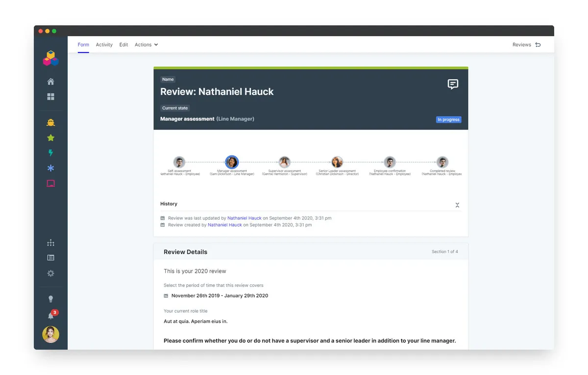Select the Self-assessment step avatar
Image resolution: width=588 pixels, height=375 pixels.
point(179,162)
